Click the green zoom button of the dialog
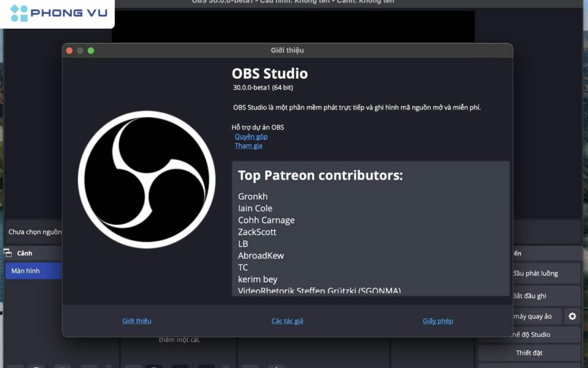 tap(90, 50)
